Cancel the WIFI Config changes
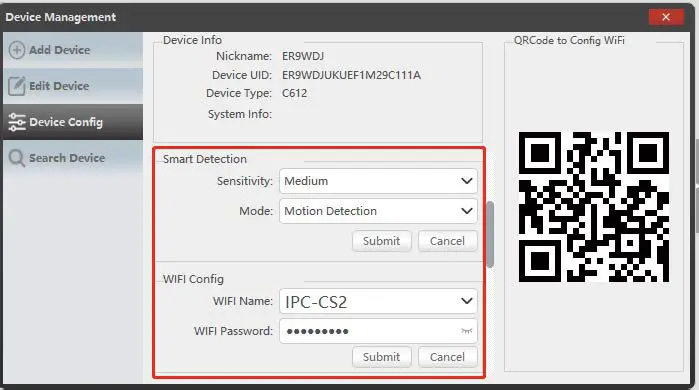The height and width of the screenshot is (390, 699). click(448, 357)
